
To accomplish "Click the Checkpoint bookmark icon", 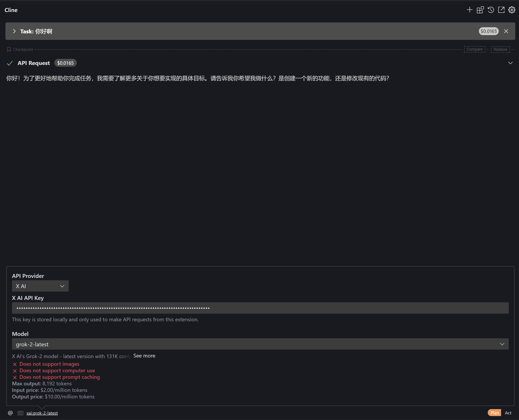I will [9, 49].
